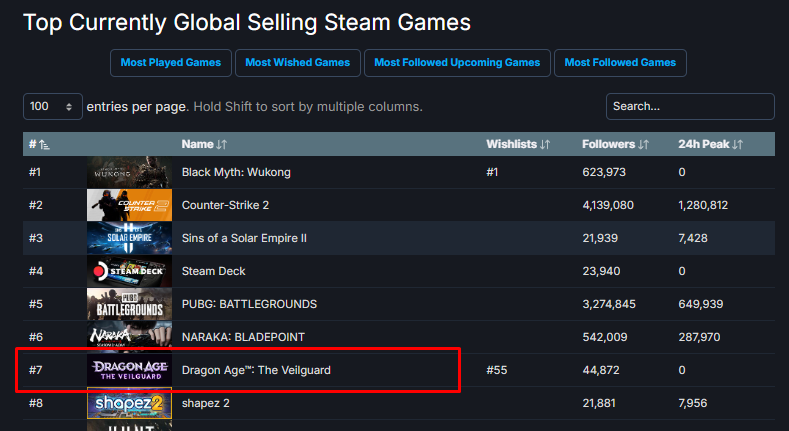Sort by Name column header
The width and height of the screenshot is (789, 431).
204,145
